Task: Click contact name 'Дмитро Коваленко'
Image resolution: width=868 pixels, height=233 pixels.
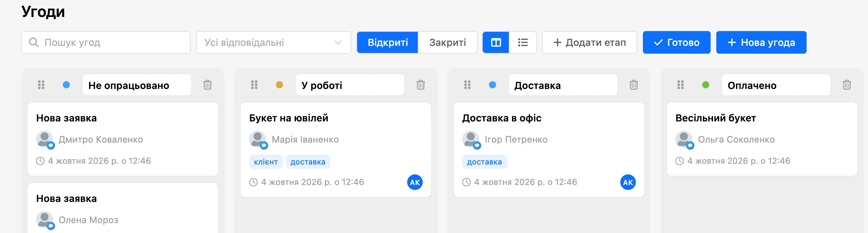Action: coord(101,139)
